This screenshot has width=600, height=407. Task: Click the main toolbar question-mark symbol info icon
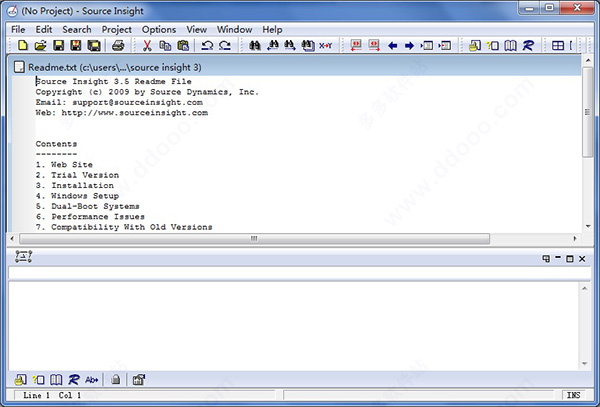tap(493, 46)
